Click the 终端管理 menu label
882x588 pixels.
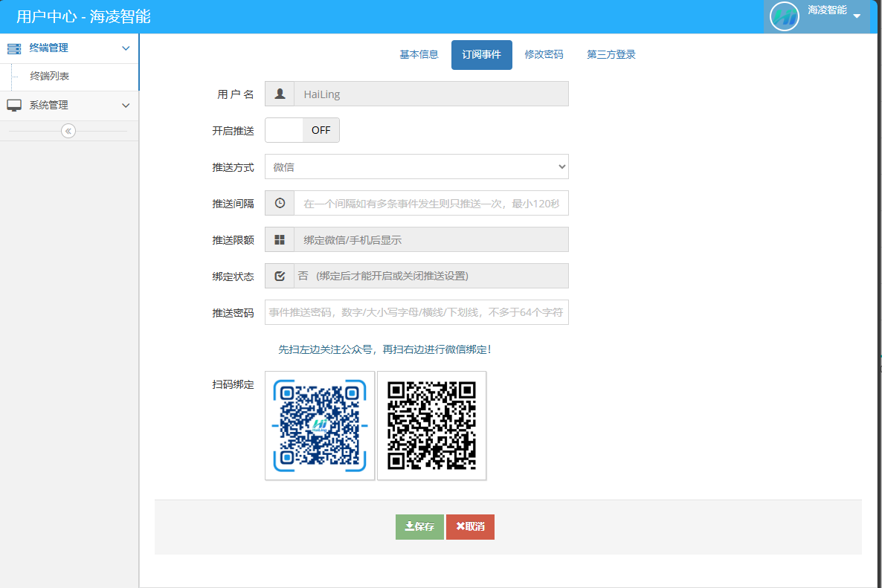(x=49, y=48)
